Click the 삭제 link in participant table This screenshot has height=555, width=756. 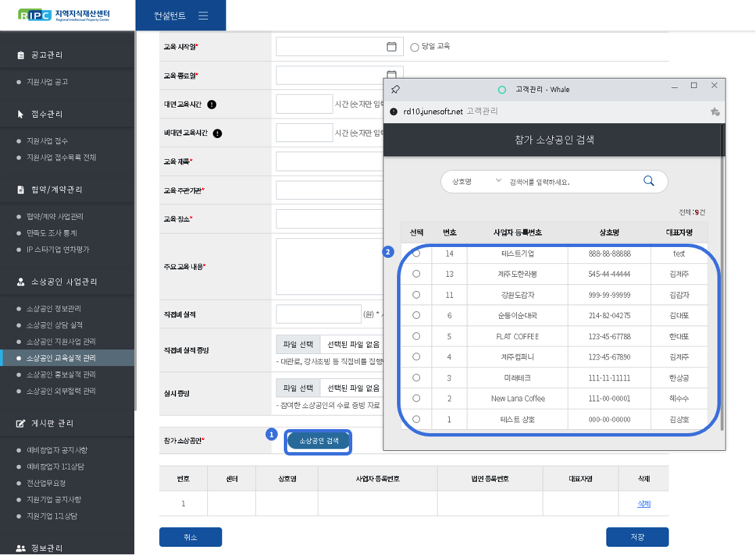pyautogui.click(x=643, y=504)
